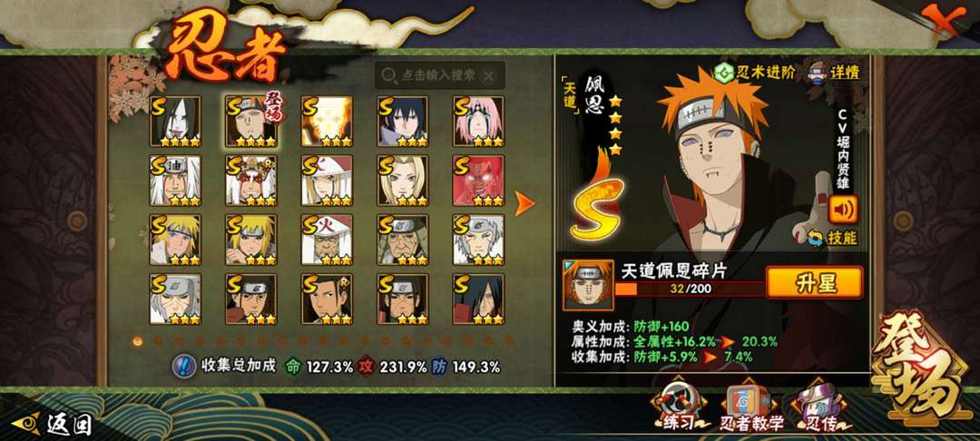The height and width of the screenshot is (441, 980).
Task: Open the 忍传 ninja story icon
Action: 820,409
